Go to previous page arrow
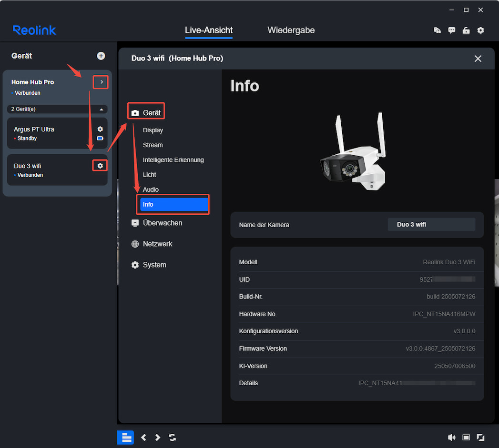 tap(143, 438)
